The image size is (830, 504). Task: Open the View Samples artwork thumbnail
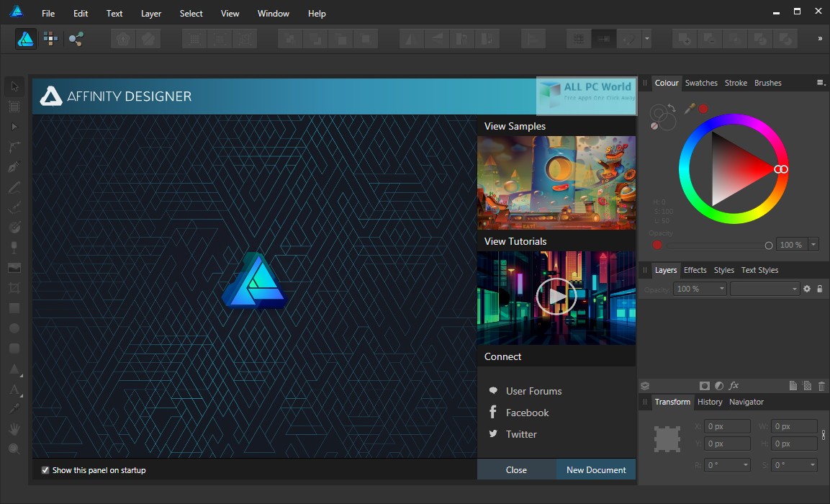(x=556, y=183)
